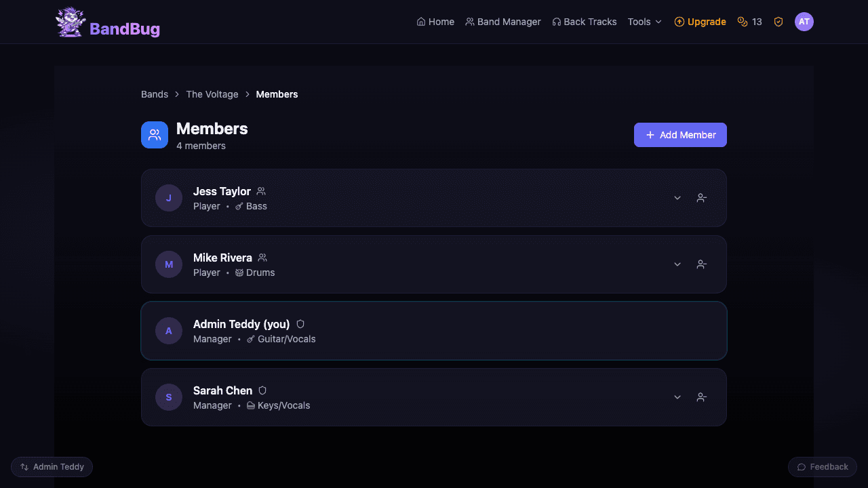Open the Tools dropdown in the navbar

[x=644, y=21]
